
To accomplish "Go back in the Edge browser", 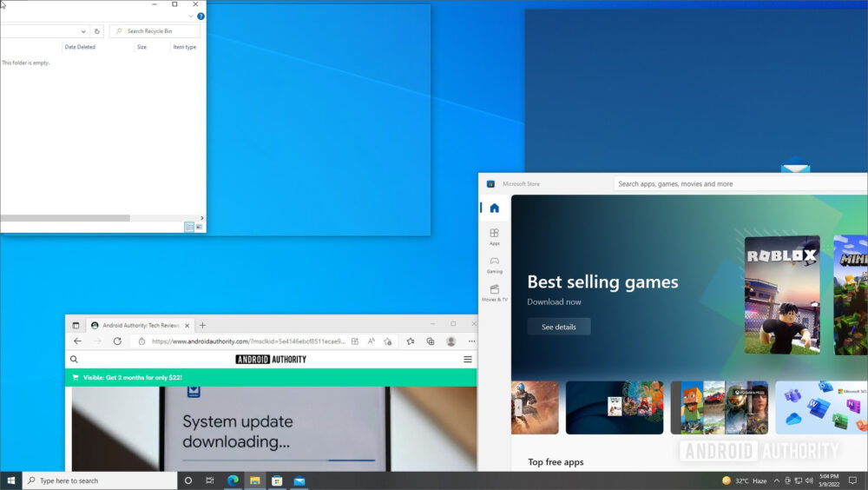I will tap(77, 341).
